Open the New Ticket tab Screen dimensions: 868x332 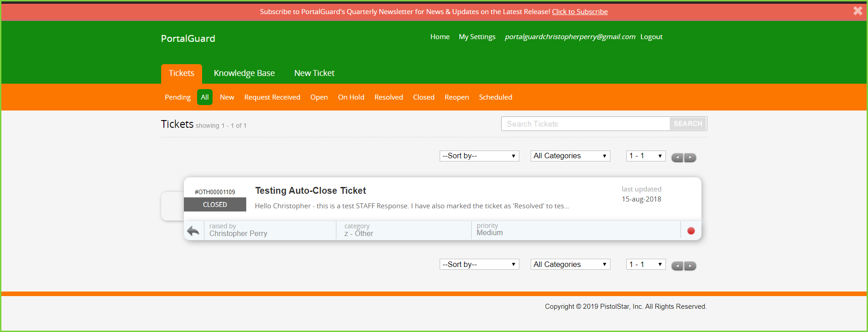tap(315, 73)
